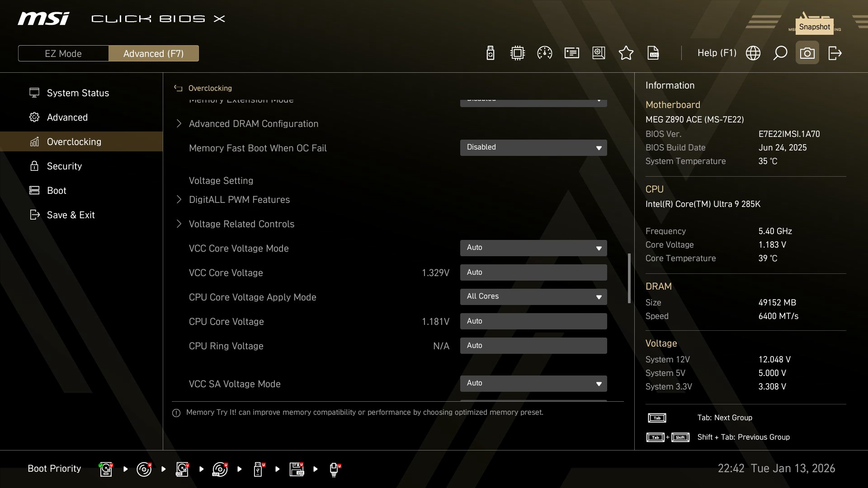Switch to EZ Mode

point(63,53)
